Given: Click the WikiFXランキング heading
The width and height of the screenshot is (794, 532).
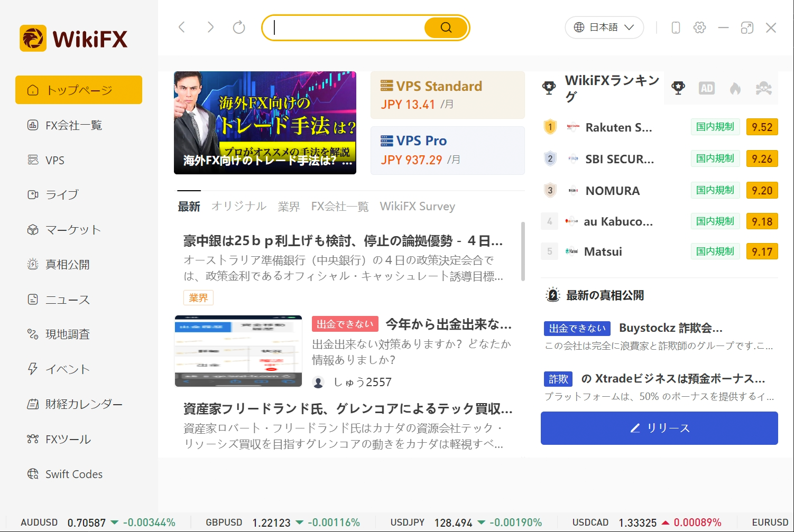Looking at the screenshot, I should [x=612, y=88].
